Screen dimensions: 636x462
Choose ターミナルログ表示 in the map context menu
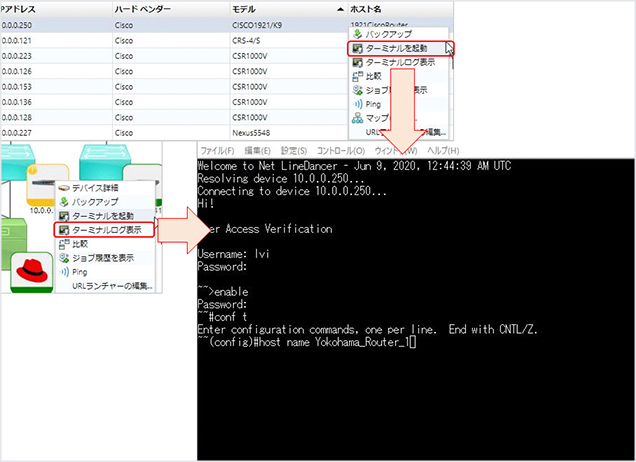click(104, 230)
